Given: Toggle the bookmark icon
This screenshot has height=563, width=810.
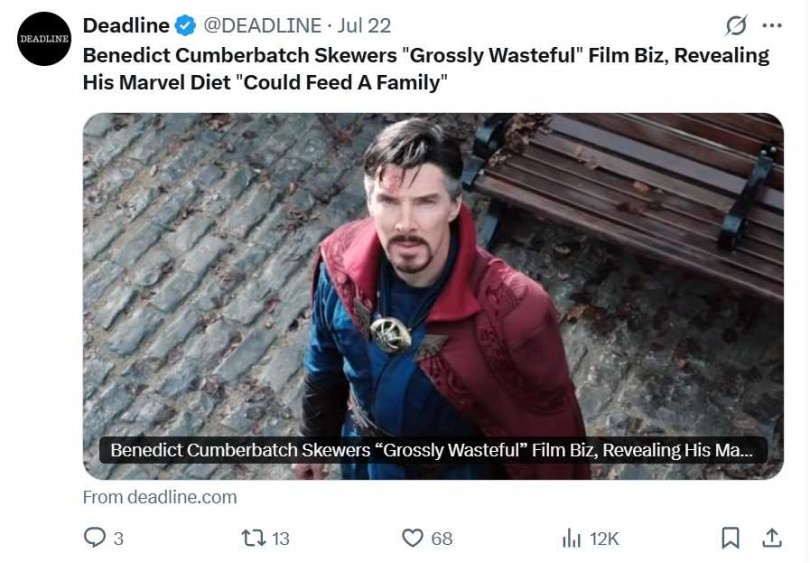Looking at the screenshot, I should (731, 538).
